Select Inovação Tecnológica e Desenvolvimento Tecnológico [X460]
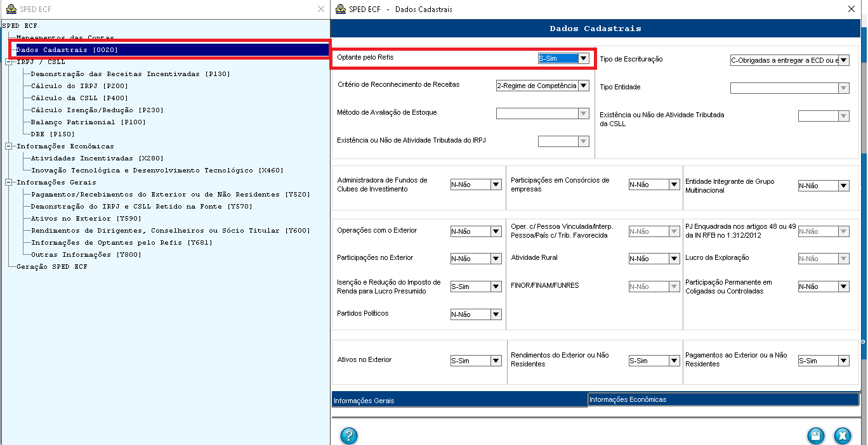Viewport: 868px width, 445px height. click(157, 171)
